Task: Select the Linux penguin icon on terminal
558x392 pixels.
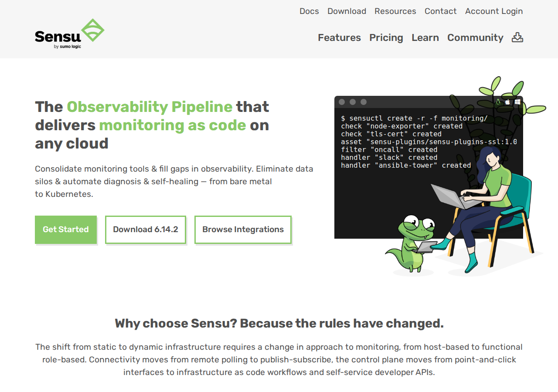Action: point(498,102)
